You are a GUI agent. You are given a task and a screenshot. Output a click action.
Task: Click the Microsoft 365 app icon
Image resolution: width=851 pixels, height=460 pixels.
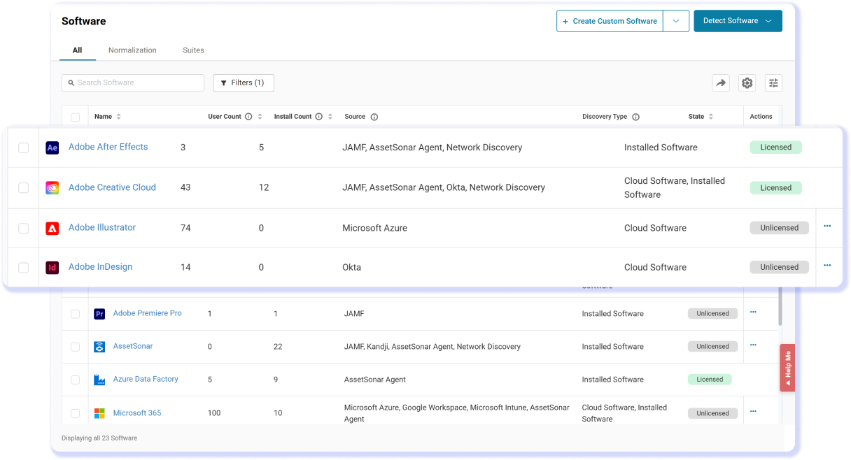pyautogui.click(x=99, y=413)
